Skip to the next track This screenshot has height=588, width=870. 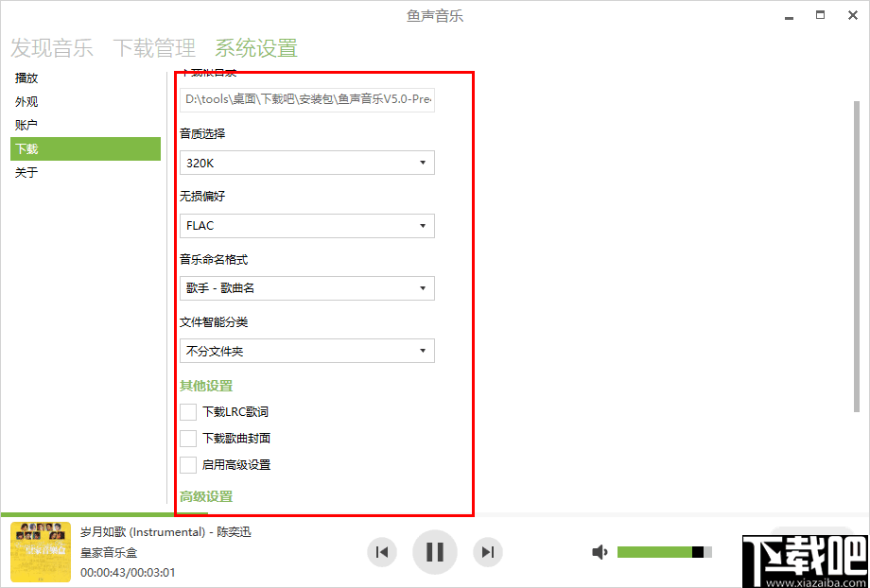489,552
